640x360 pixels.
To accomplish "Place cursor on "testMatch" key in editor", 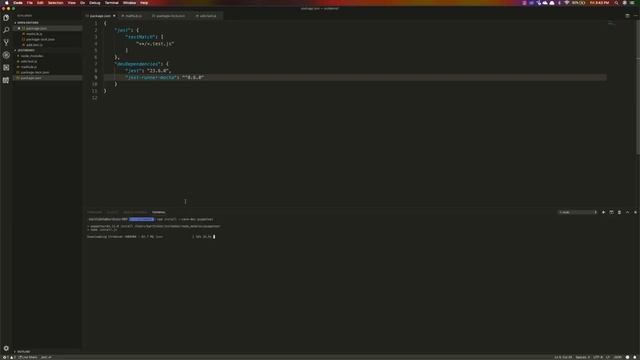I will 140,37.
